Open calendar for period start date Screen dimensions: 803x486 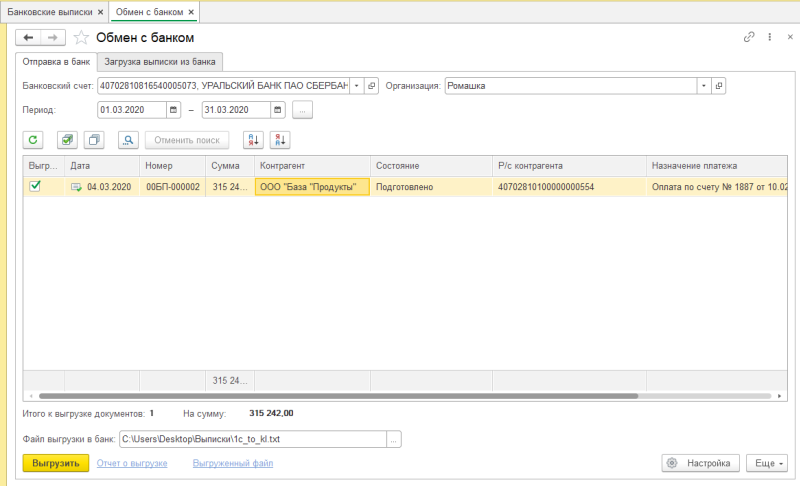point(173,110)
